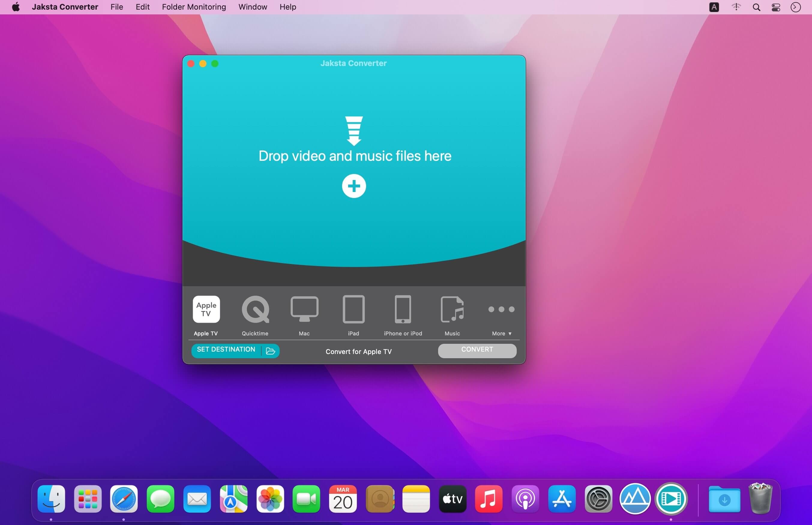Pick the iPad conversion preset

pyautogui.click(x=353, y=309)
